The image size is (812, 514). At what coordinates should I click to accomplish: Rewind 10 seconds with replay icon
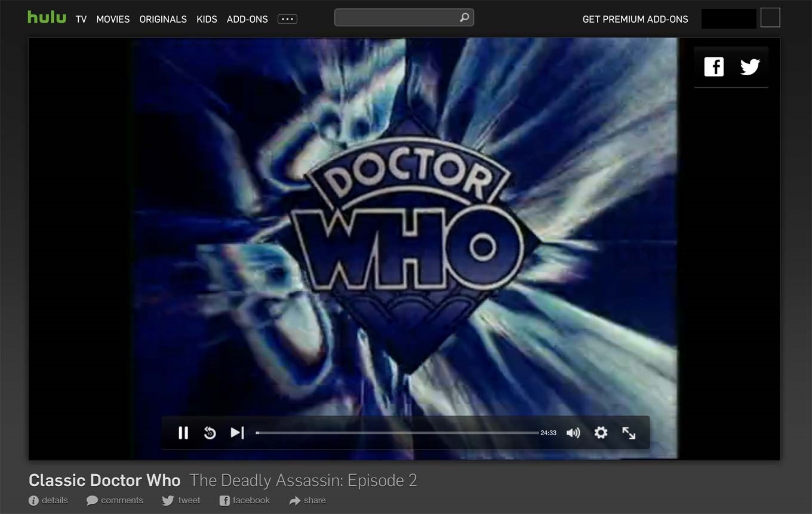pos(210,433)
